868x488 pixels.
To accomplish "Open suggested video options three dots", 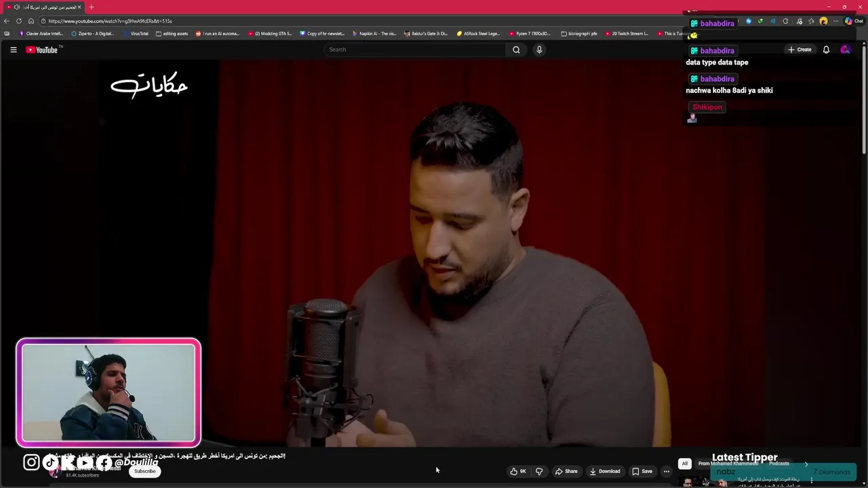I will pos(812,481).
